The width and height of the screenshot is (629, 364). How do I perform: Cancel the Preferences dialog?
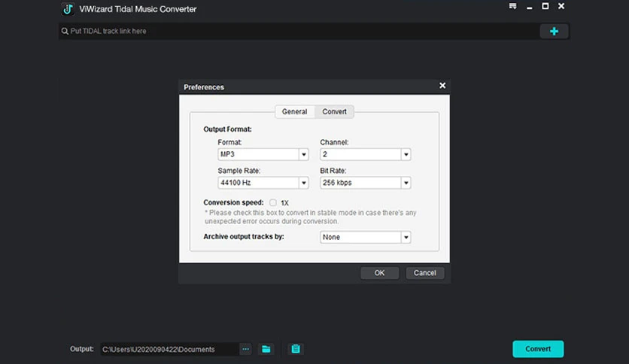coord(425,273)
